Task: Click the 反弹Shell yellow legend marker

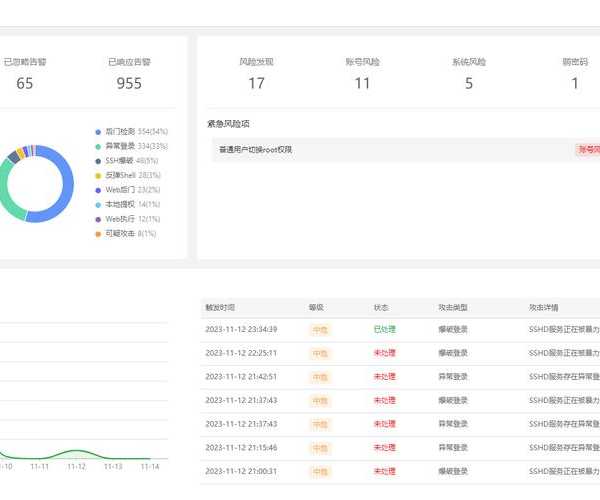Action: [98, 175]
